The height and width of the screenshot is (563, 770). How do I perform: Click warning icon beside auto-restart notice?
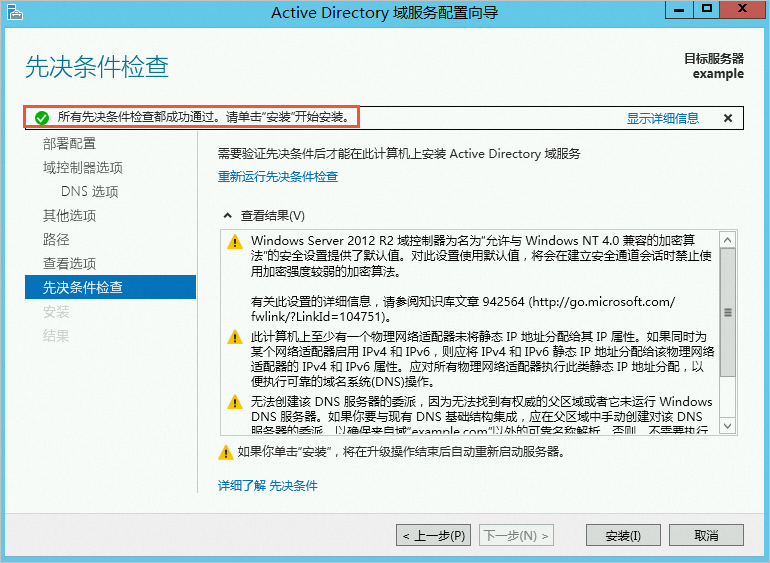click(x=225, y=452)
